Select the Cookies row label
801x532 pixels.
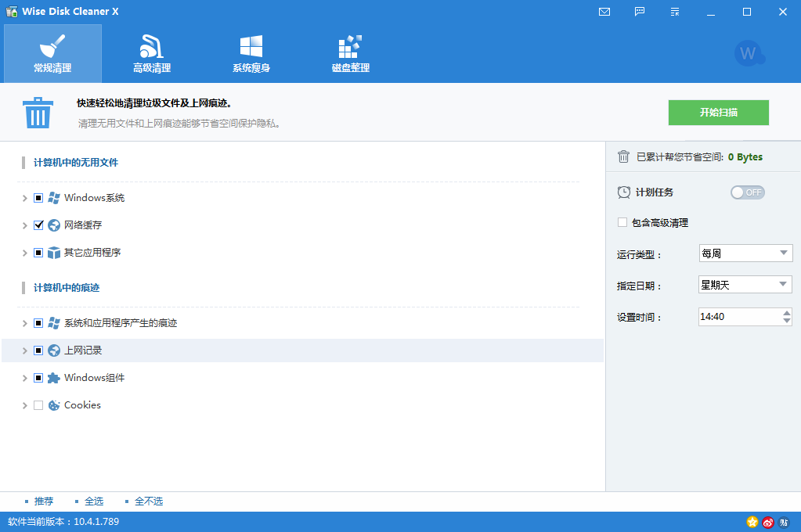click(82, 405)
